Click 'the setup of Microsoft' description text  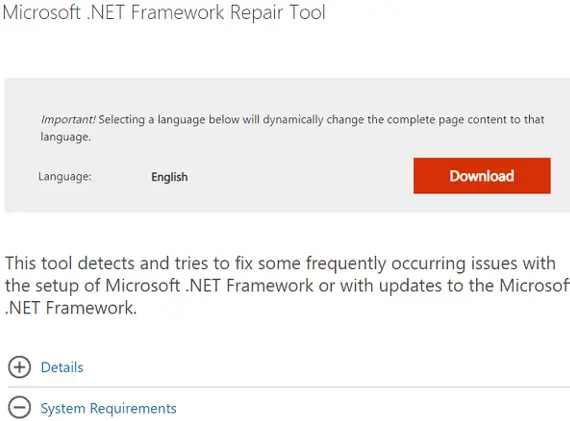point(92,285)
